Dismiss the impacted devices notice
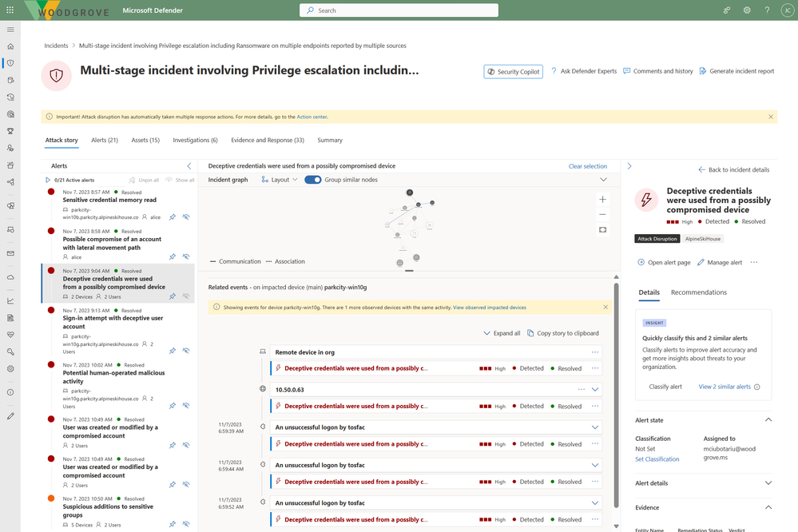The height and width of the screenshot is (532, 798). point(605,307)
